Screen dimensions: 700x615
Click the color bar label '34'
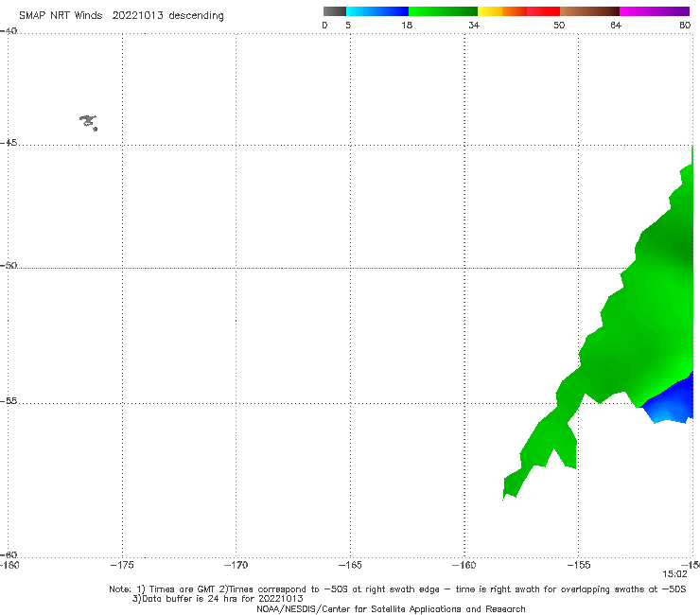[x=474, y=25]
